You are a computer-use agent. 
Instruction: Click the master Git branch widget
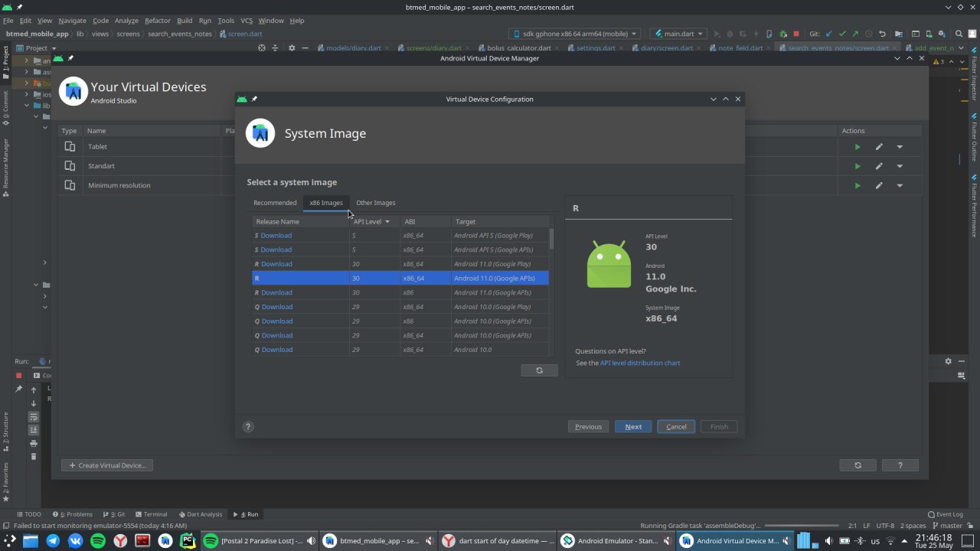[x=946, y=526]
